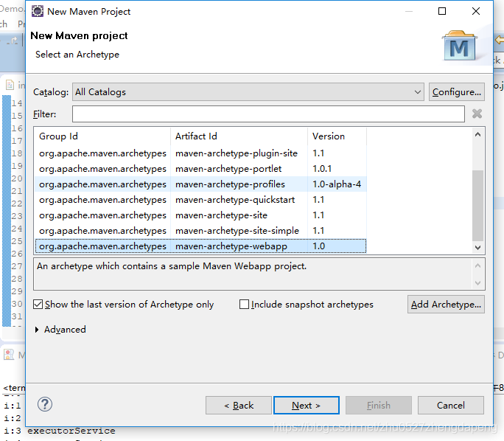The width and height of the screenshot is (504, 441).
Task: Clear the filter with the X icon
Action: point(477,114)
